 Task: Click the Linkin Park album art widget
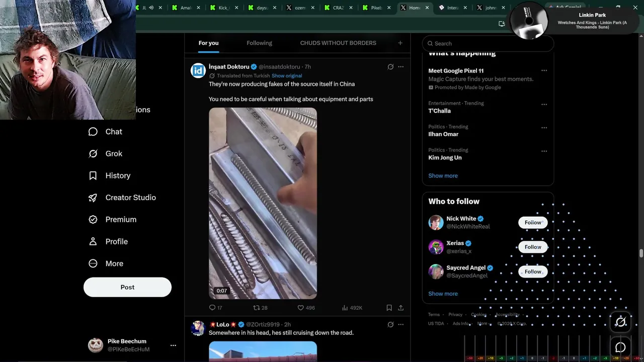coord(528,22)
